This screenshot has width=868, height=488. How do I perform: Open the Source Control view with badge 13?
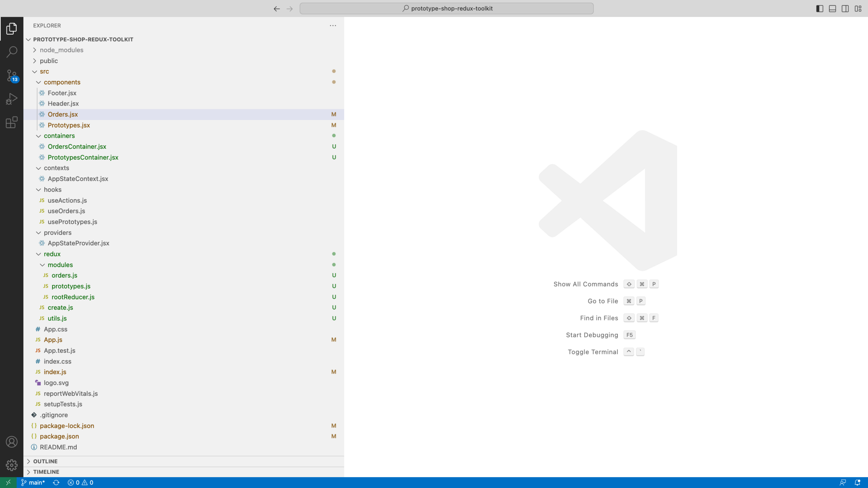coord(12,76)
